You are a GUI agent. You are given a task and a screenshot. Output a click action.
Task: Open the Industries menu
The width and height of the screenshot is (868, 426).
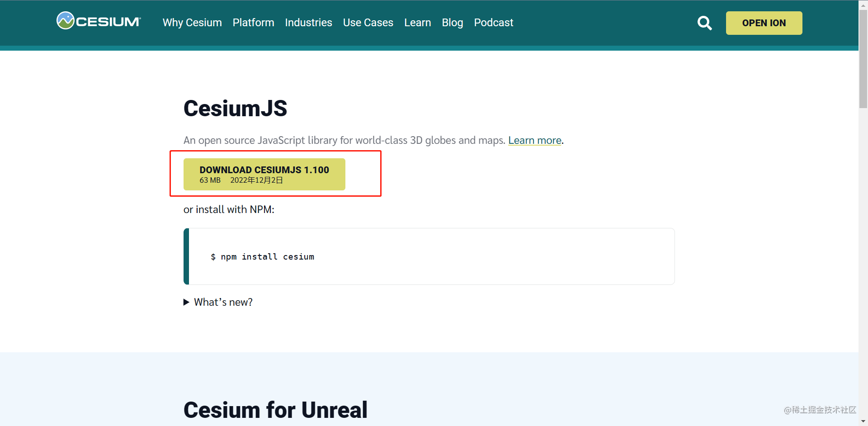pos(308,23)
